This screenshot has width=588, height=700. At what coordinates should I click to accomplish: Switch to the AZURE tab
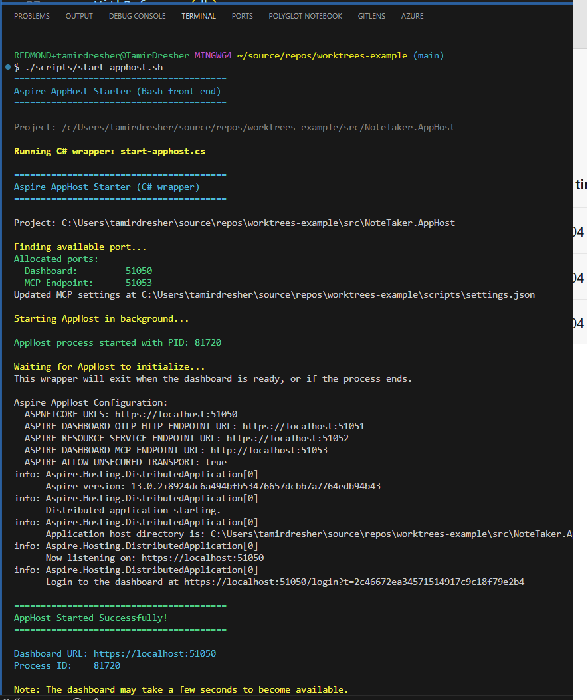tap(412, 16)
